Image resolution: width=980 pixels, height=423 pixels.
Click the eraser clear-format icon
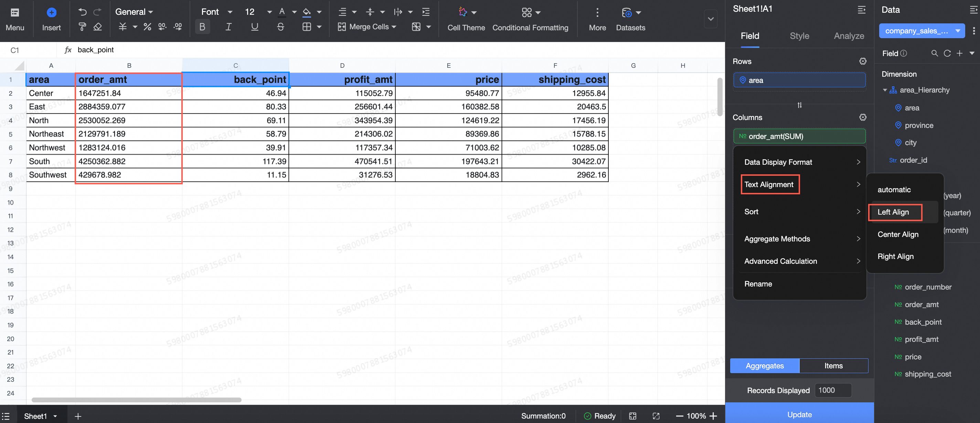(98, 27)
